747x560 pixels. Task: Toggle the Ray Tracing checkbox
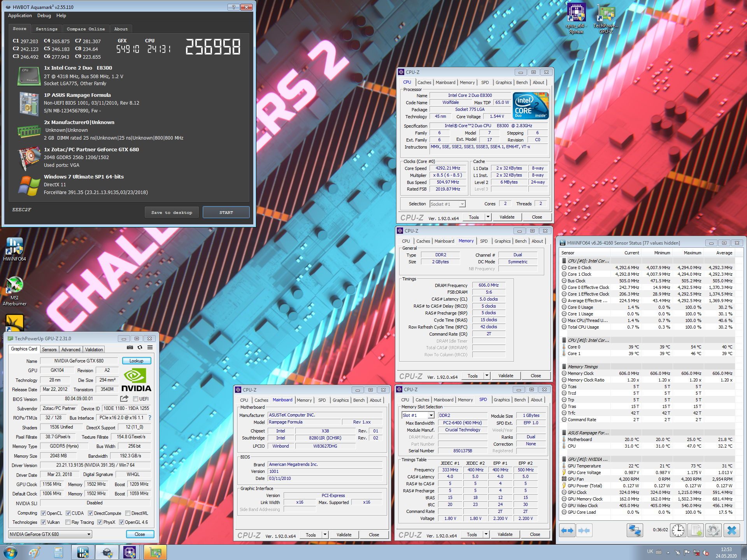pyautogui.click(x=68, y=522)
